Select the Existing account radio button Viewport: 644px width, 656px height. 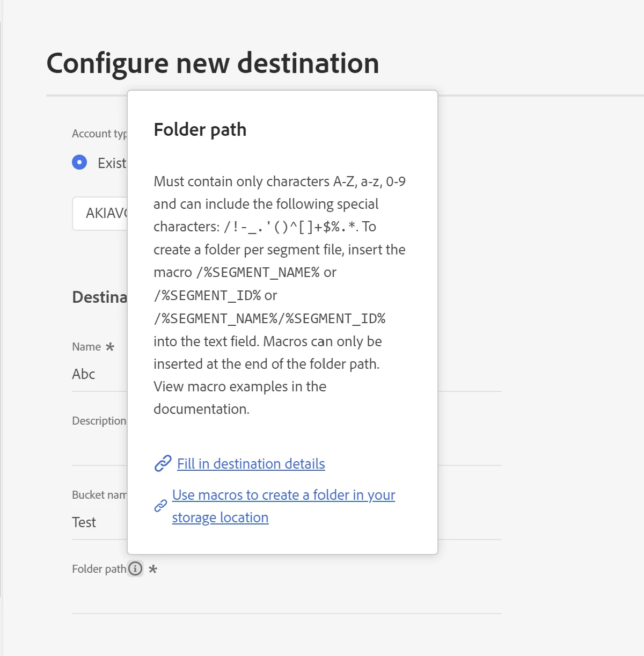tap(79, 162)
